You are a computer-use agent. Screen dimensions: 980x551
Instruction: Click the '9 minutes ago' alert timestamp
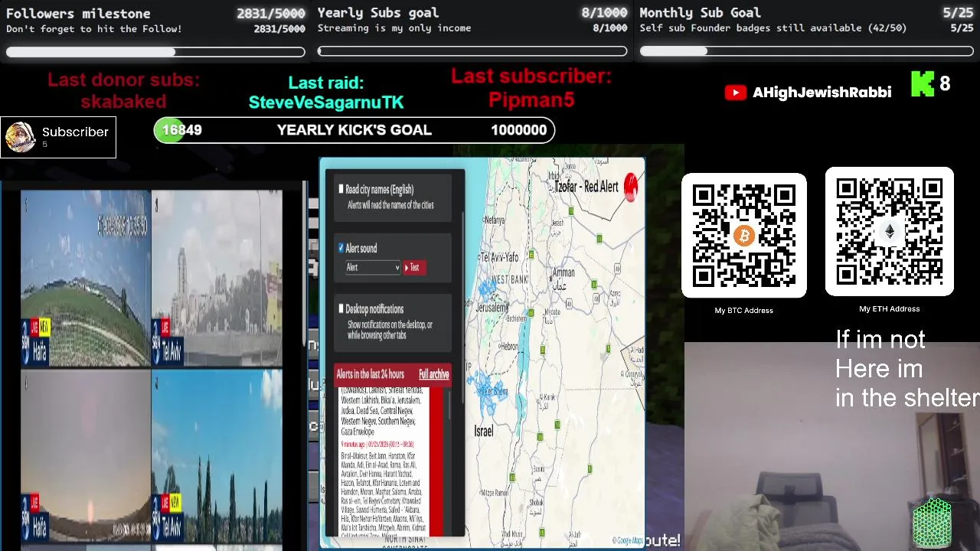(377, 444)
